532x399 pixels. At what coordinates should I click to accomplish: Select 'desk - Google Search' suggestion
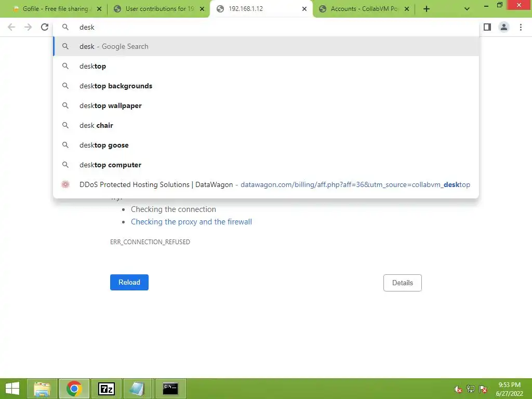pyautogui.click(x=266, y=46)
